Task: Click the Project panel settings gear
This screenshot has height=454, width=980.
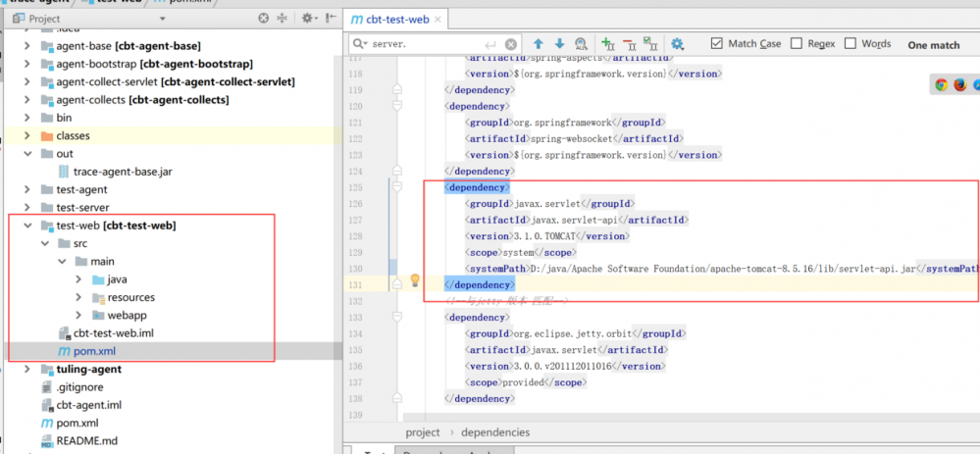Action: point(307,19)
